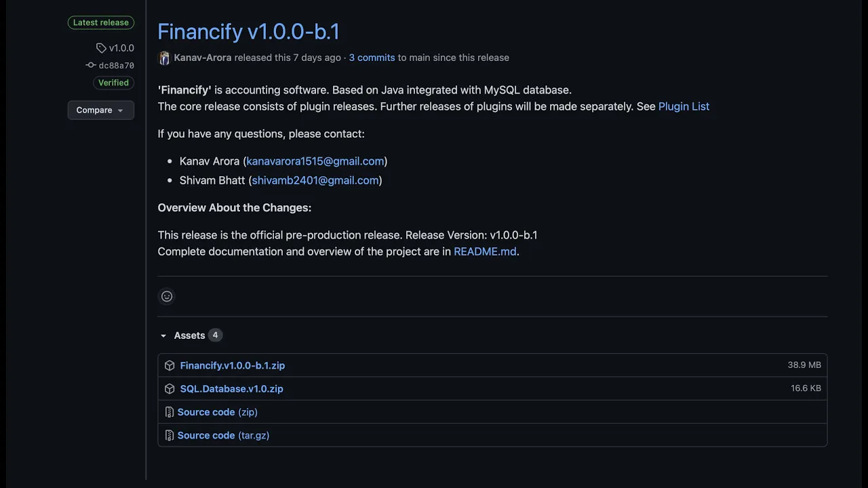The image size is (868, 488).
Task: Click the commit icon beside dc88a70
Action: [x=91, y=65]
